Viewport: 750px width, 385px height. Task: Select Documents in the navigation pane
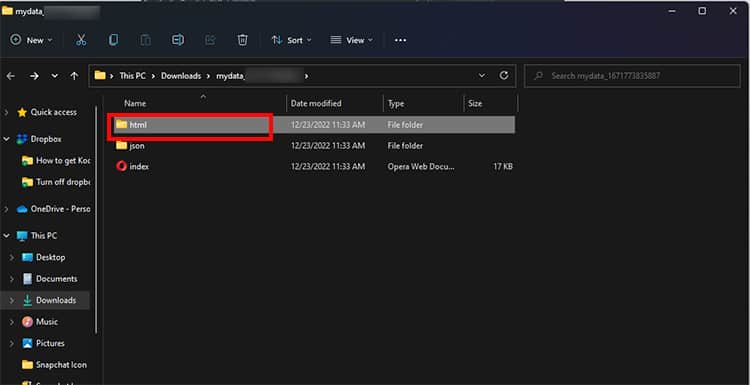(x=56, y=279)
